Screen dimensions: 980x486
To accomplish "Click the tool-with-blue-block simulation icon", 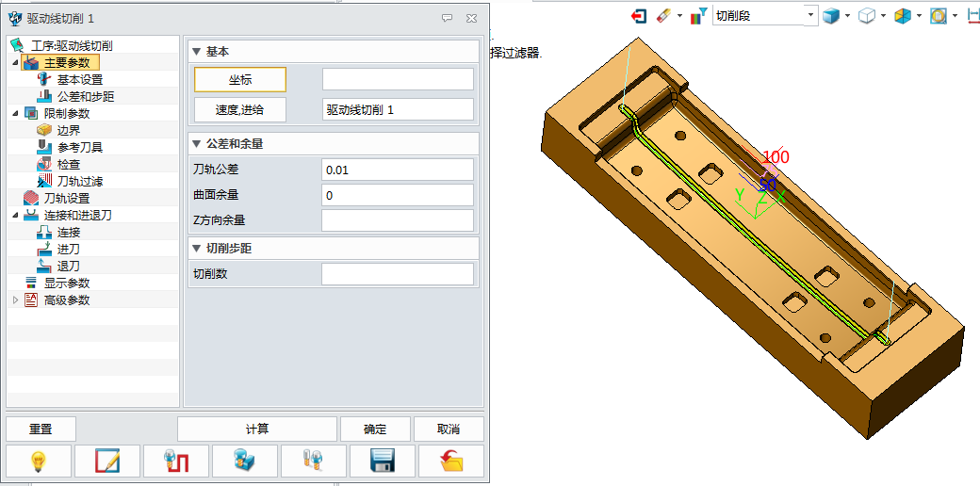I will click(x=245, y=461).
